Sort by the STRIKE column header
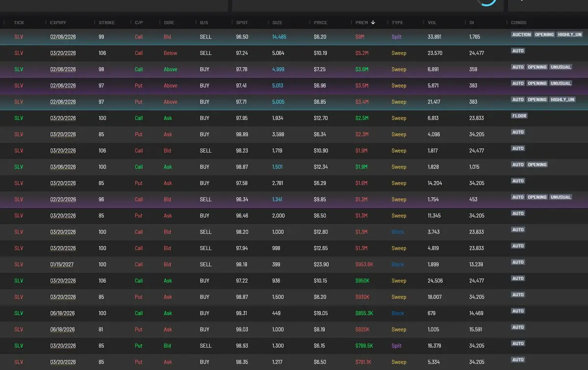The height and width of the screenshot is (370, 588). coord(107,23)
